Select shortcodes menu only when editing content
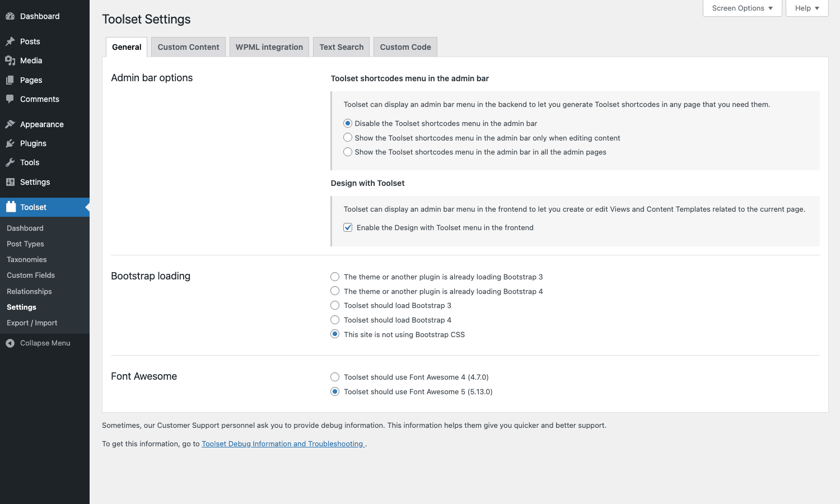The height and width of the screenshot is (504, 840). [348, 138]
